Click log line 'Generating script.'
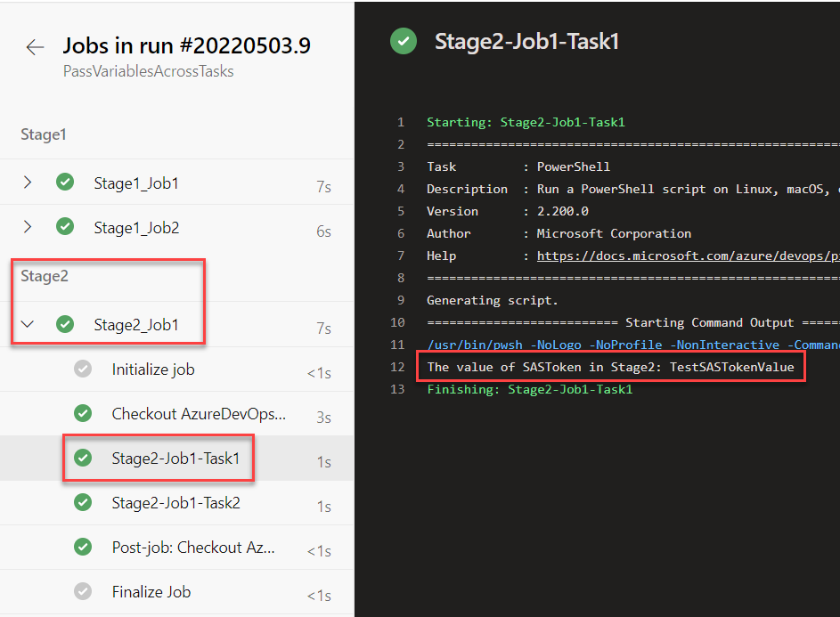This screenshot has width=840, height=617. tap(493, 300)
